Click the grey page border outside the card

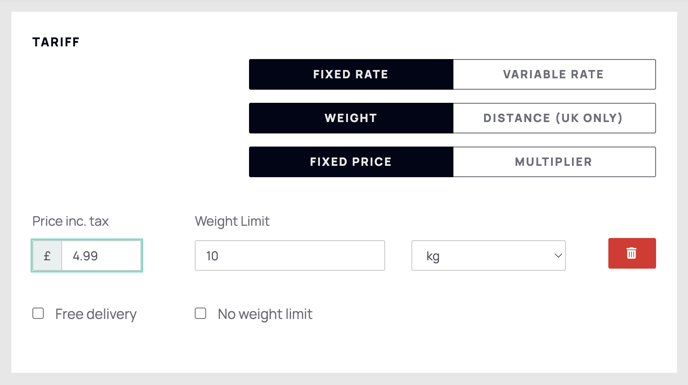click(344, 5)
